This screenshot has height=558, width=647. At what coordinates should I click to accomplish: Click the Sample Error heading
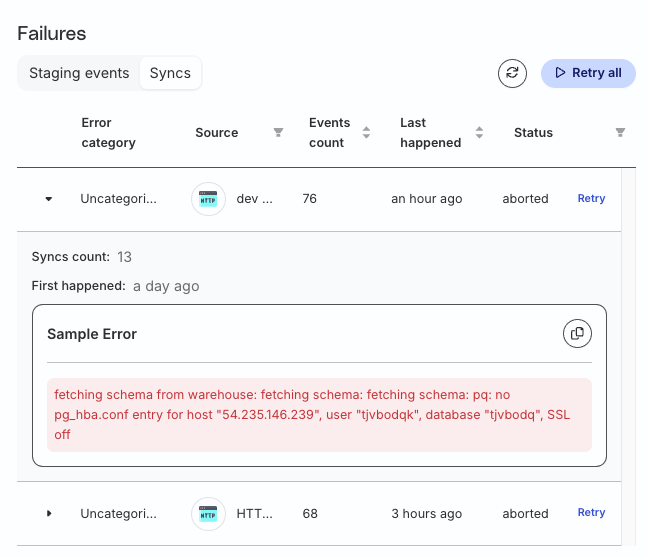tap(92, 334)
